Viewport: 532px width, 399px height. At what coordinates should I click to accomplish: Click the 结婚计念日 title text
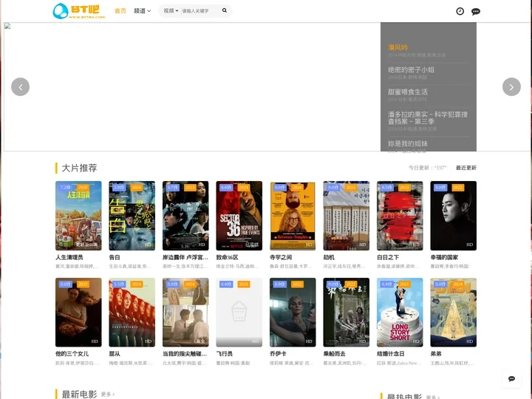tap(391, 353)
